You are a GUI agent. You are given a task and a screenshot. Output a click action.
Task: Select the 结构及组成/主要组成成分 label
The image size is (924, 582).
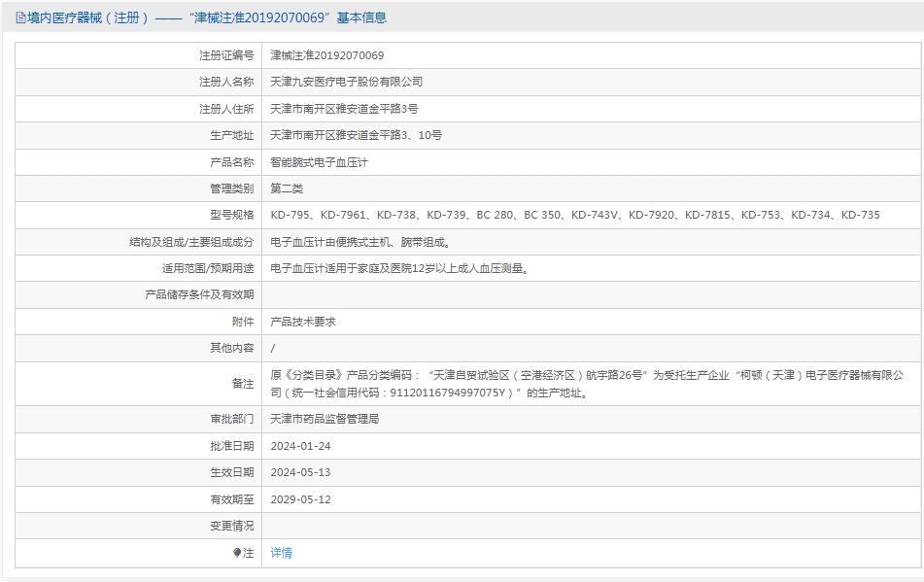[x=191, y=242]
